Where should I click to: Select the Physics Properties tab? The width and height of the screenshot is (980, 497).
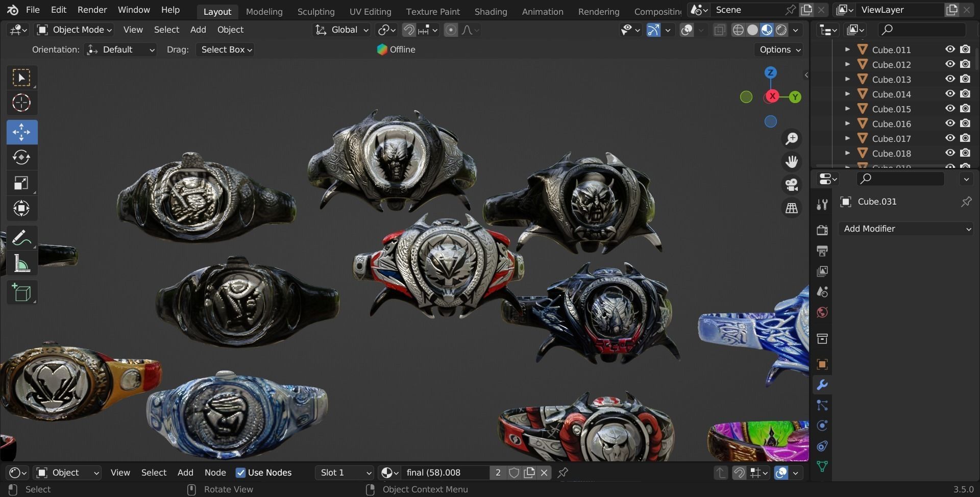[822, 425]
